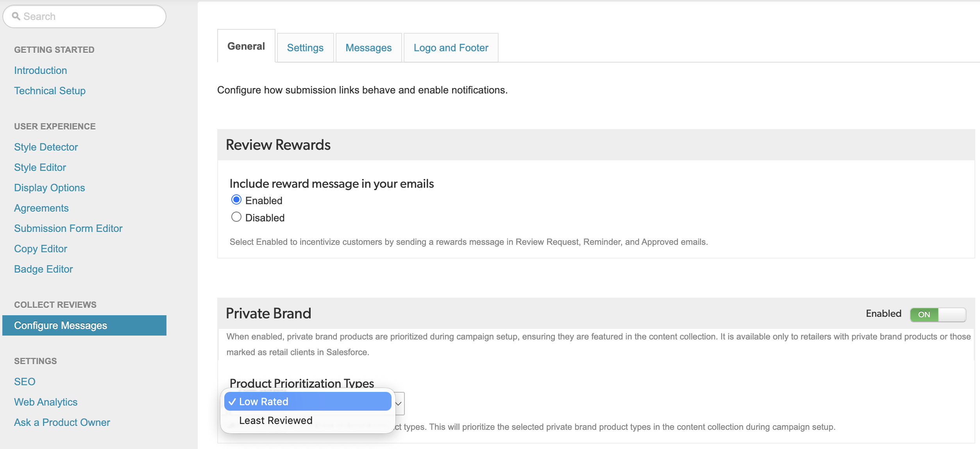Choose Least Reviewed option
Viewport: 980px width, 449px height.
tap(308, 420)
